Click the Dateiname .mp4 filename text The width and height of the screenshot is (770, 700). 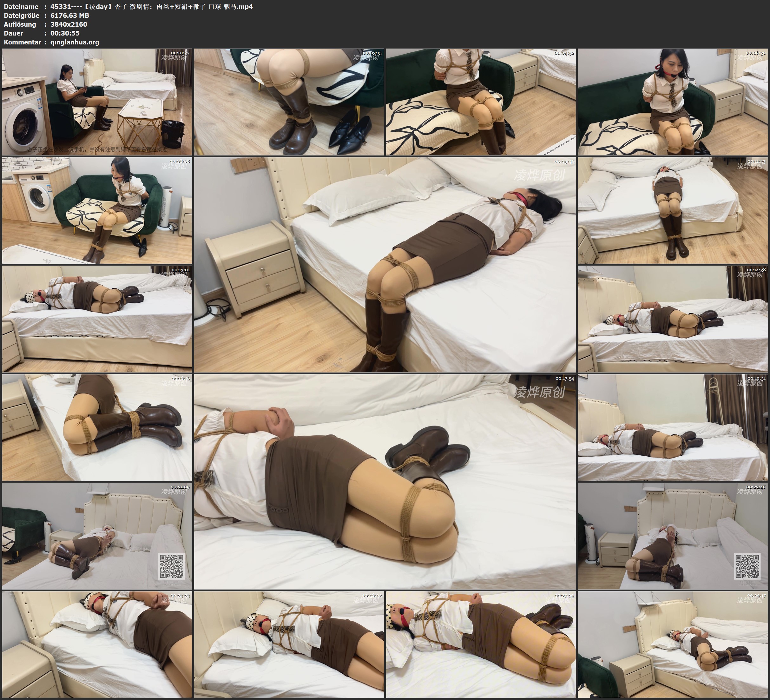point(151,6)
